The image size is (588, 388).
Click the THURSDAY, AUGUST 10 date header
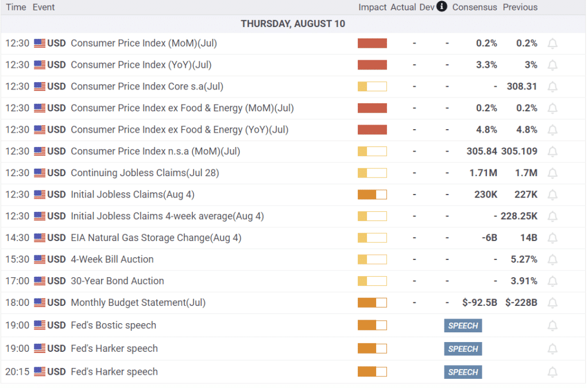(293, 24)
